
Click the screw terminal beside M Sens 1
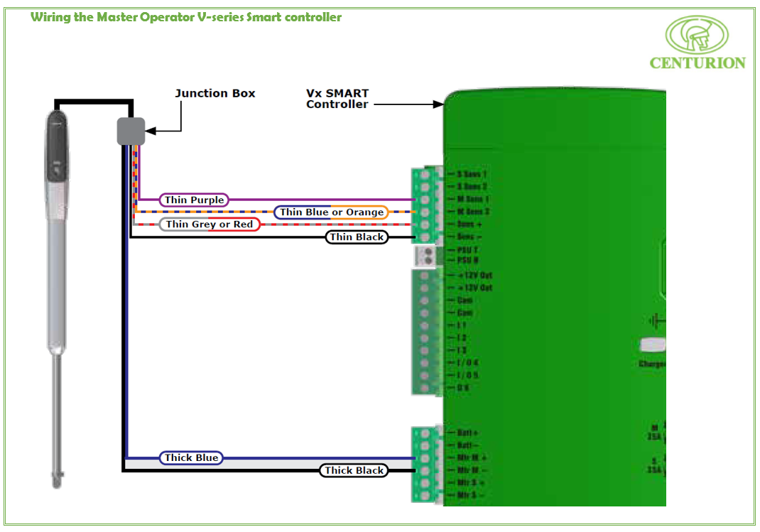click(425, 200)
